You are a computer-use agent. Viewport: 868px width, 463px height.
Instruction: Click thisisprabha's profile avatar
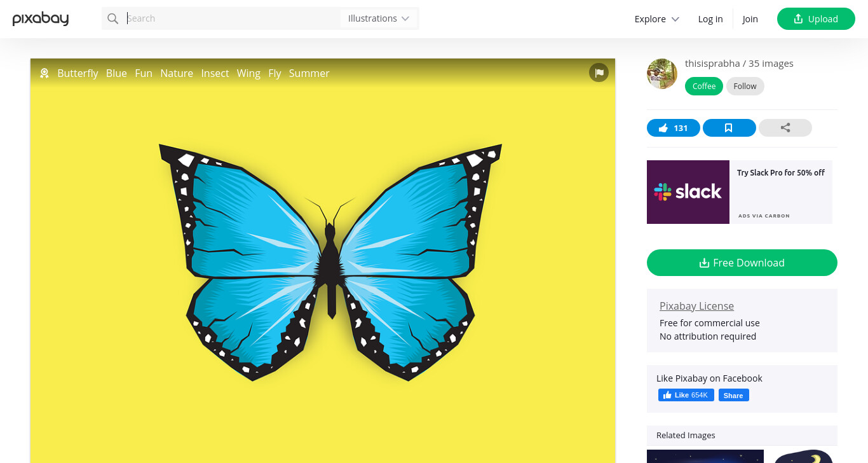(x=662, y=74)
